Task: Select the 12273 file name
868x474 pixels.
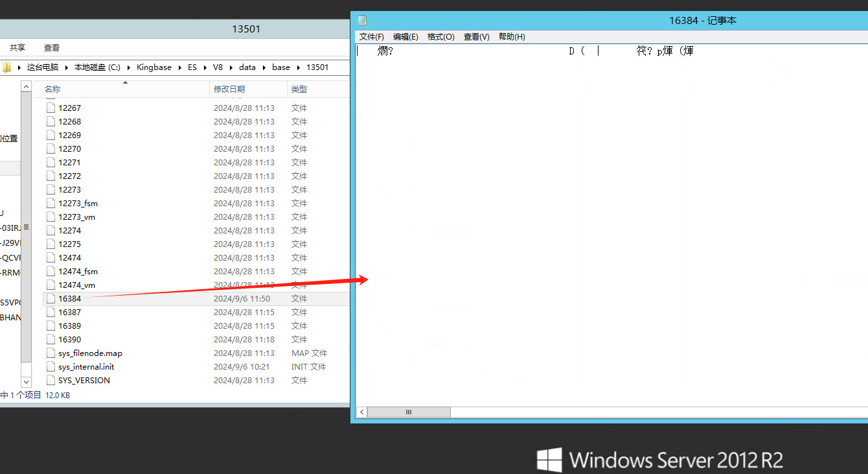Action: click(x=69, y=189)
